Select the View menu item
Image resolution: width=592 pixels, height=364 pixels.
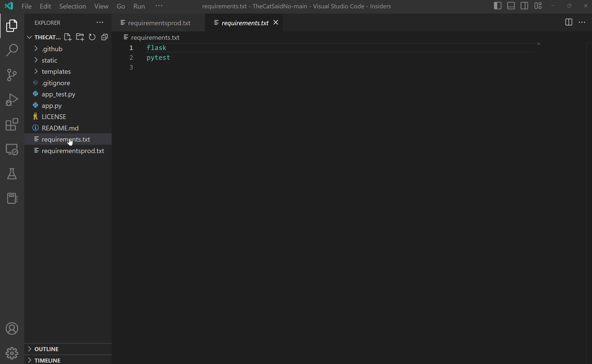point(101,6)
